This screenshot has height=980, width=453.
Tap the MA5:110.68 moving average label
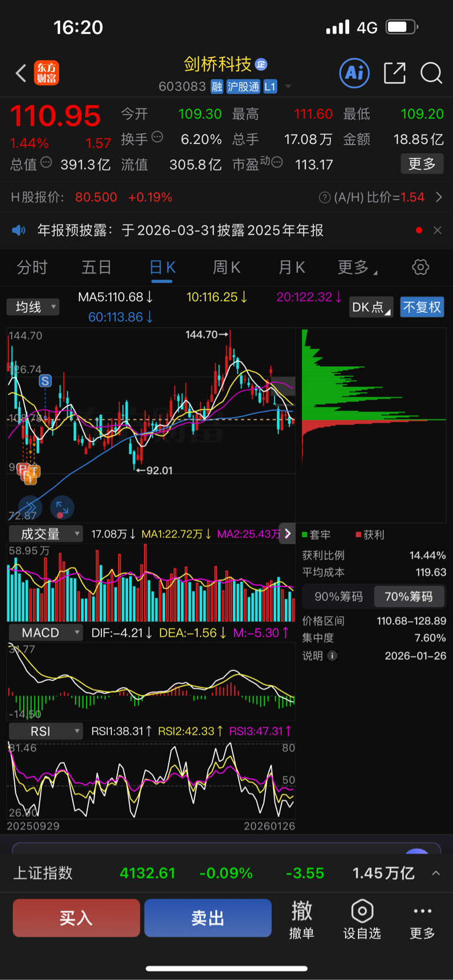(x=116, y=297)
